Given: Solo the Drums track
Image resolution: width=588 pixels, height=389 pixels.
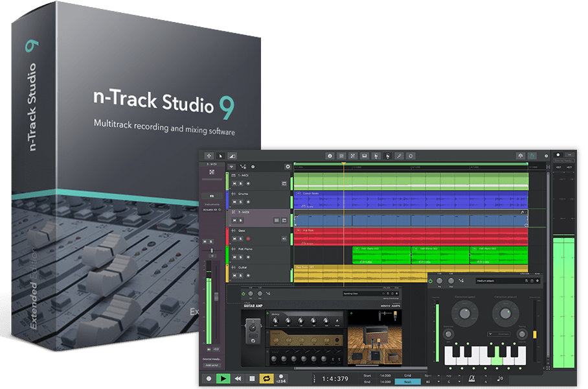Looking at the screenshot, I should point(241,202).
